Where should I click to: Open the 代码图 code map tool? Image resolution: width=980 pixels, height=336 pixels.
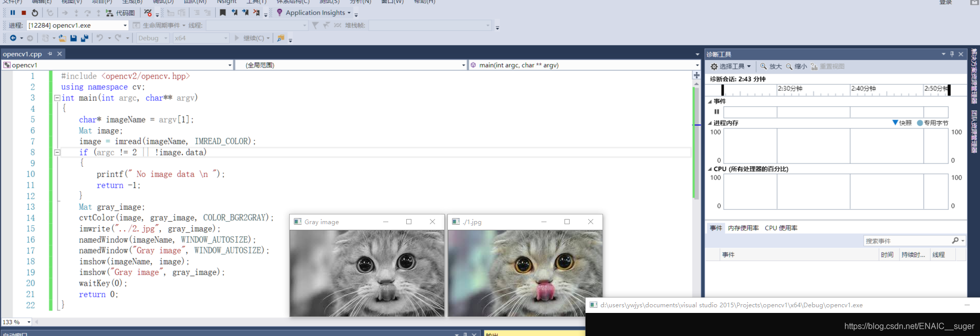(x=120, y=12)
